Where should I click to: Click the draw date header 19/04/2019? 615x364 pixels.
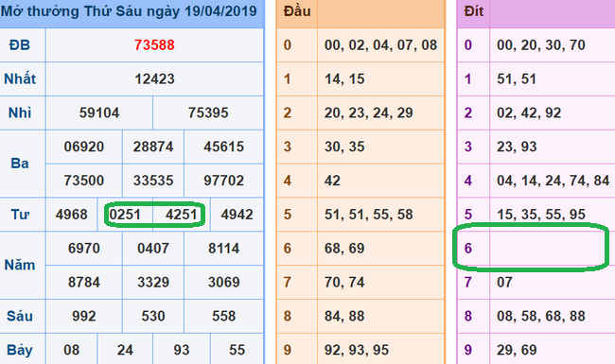tap(220, 11)
